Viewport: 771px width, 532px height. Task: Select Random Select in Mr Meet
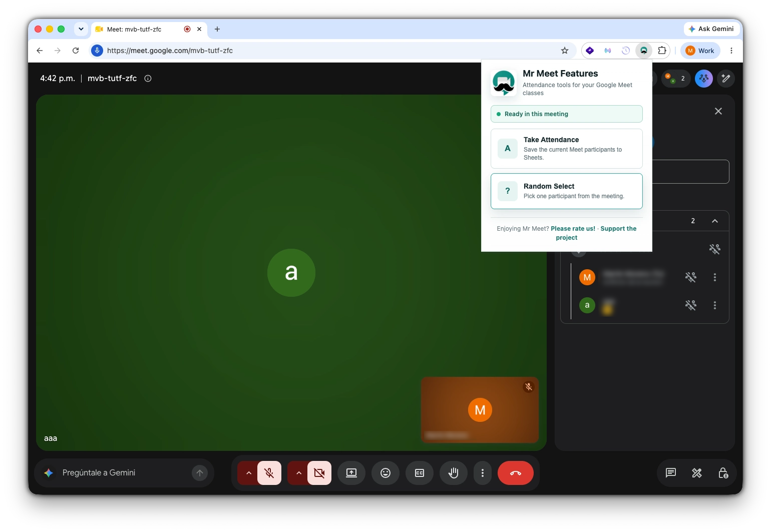pos(567,191)
